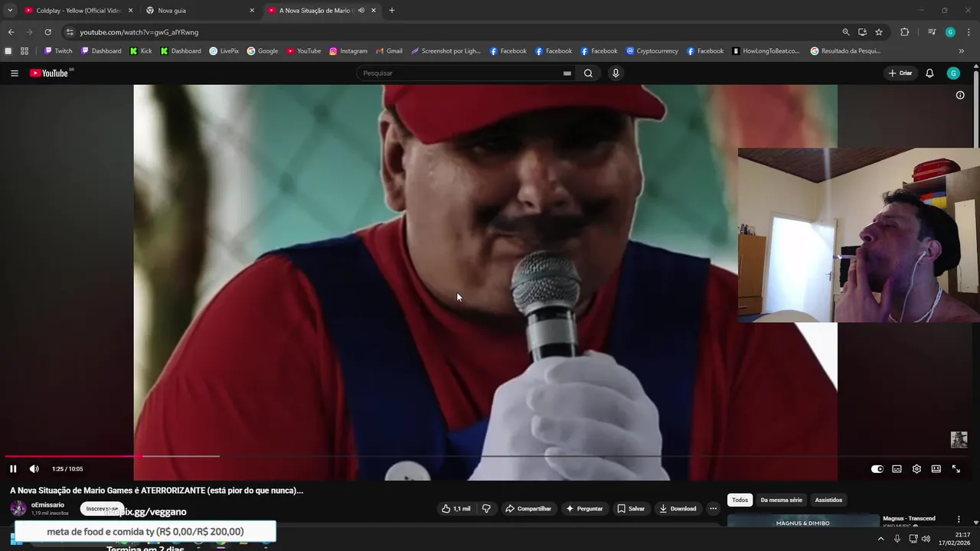Open Chrome's three-dot menu

tap(969, 32)
